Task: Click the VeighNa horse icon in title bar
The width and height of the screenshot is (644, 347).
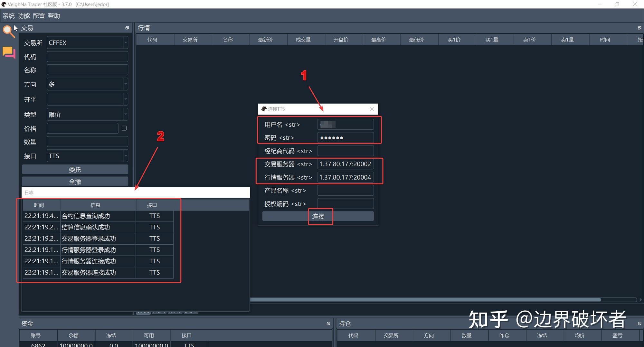Action: 4,4
